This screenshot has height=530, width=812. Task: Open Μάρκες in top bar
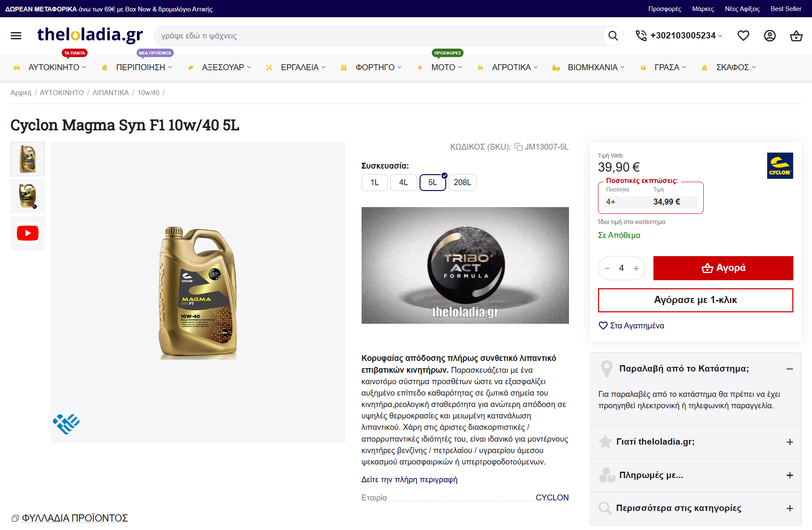(x=703, y=9)
